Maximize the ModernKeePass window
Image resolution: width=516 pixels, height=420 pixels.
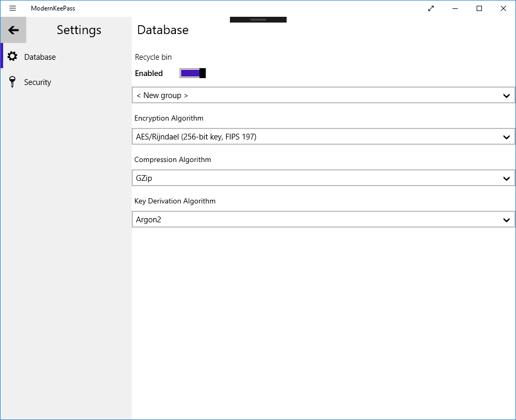click(479, 8)
